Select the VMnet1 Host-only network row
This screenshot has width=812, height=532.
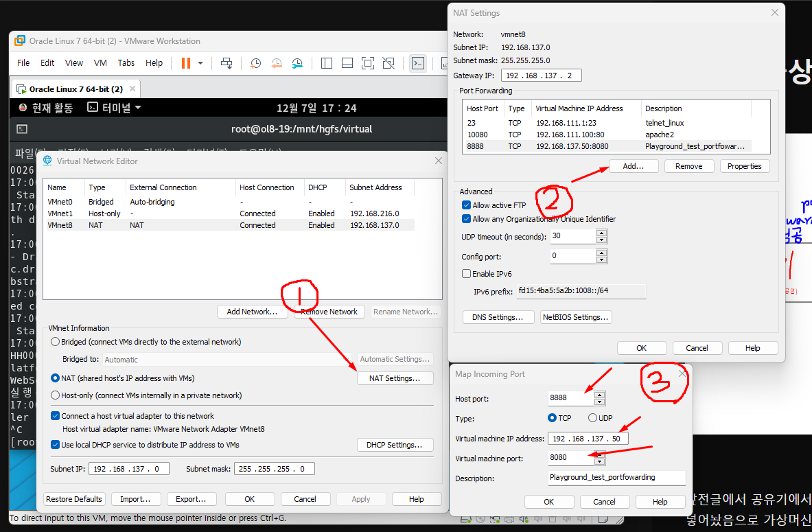[x=230, y=213]
